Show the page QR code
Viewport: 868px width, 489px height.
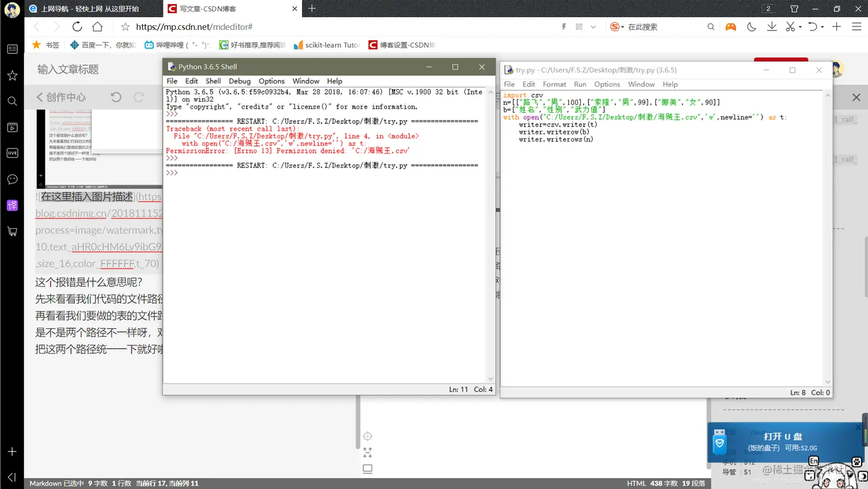579,26
